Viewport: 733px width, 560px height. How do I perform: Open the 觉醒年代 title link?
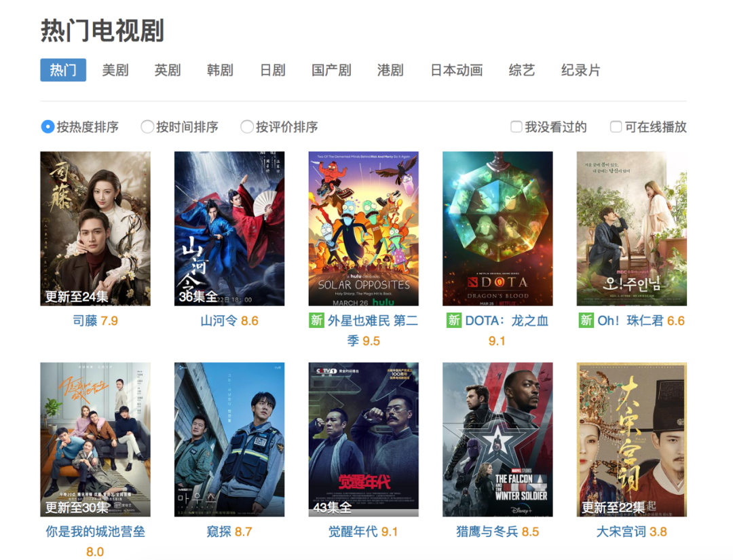click(353, 531)
